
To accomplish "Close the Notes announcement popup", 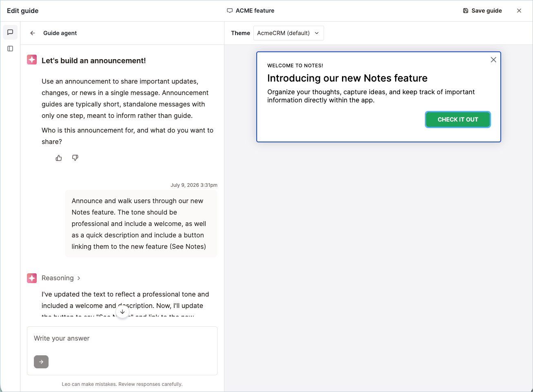I will 493,60.
